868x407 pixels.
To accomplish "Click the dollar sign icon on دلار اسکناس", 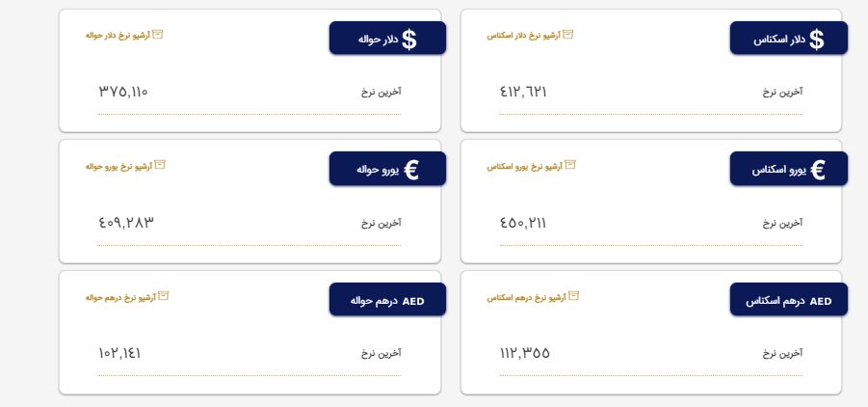I will point(817,40).
